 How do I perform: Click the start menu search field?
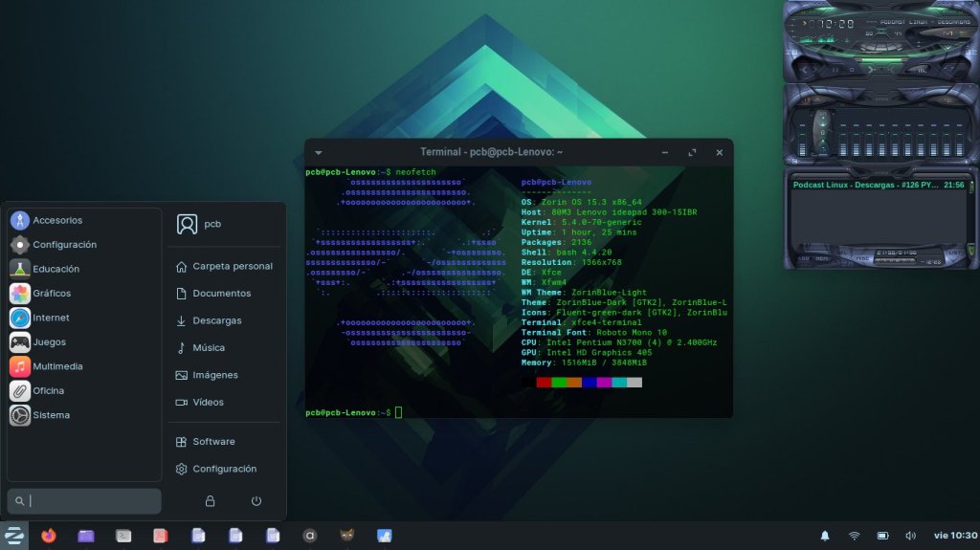tap(84, 501)
